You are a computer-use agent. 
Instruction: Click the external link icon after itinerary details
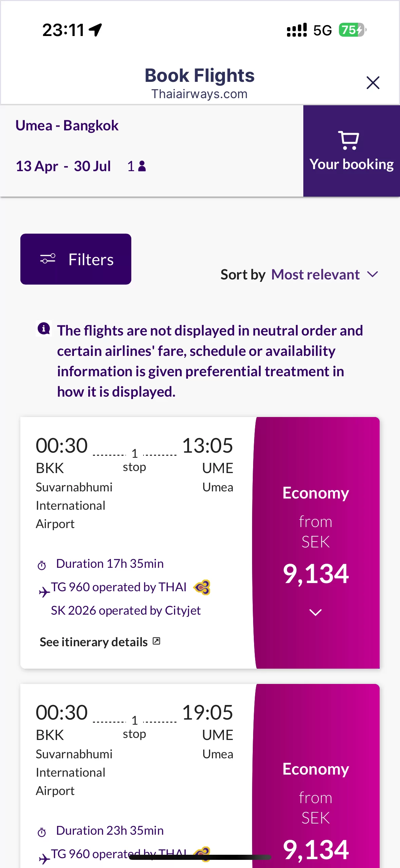(156, 641)
